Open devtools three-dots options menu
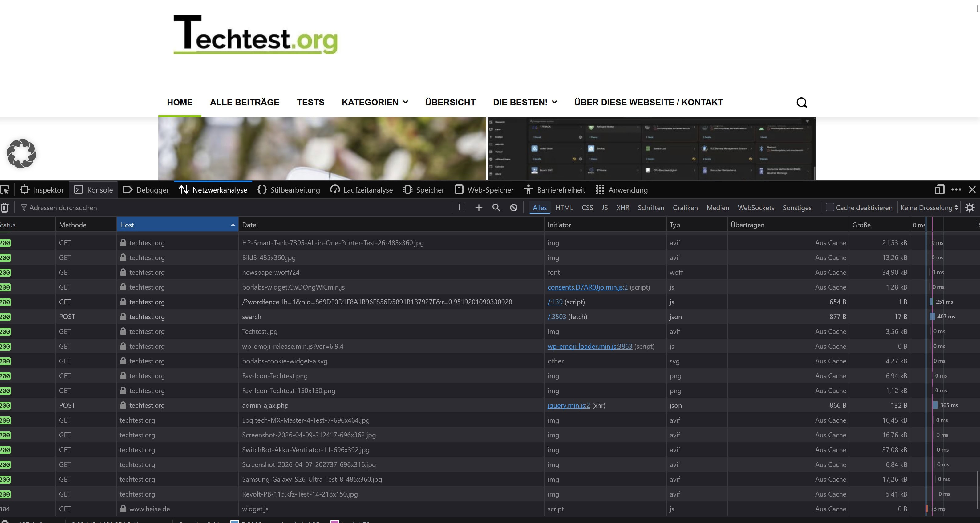The width and height of the screenshot is (980, 523). [x=956, y=190]
